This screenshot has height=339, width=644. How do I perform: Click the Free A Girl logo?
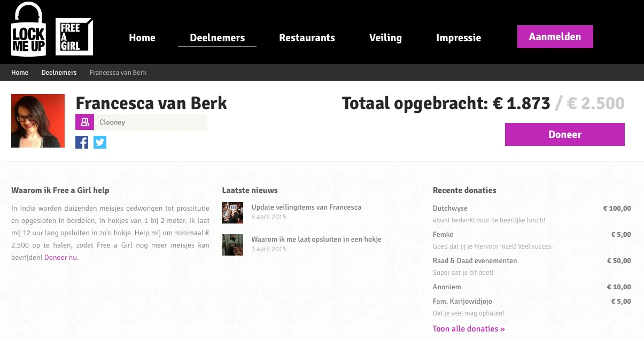pyautogui.click(x=74, y=36)
